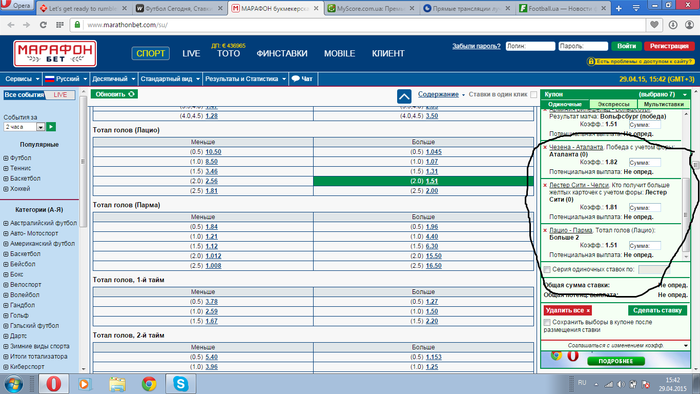Remove the Лацио - Парма selection from coupon
The image size is (700, 394).
tap(545, 230)
